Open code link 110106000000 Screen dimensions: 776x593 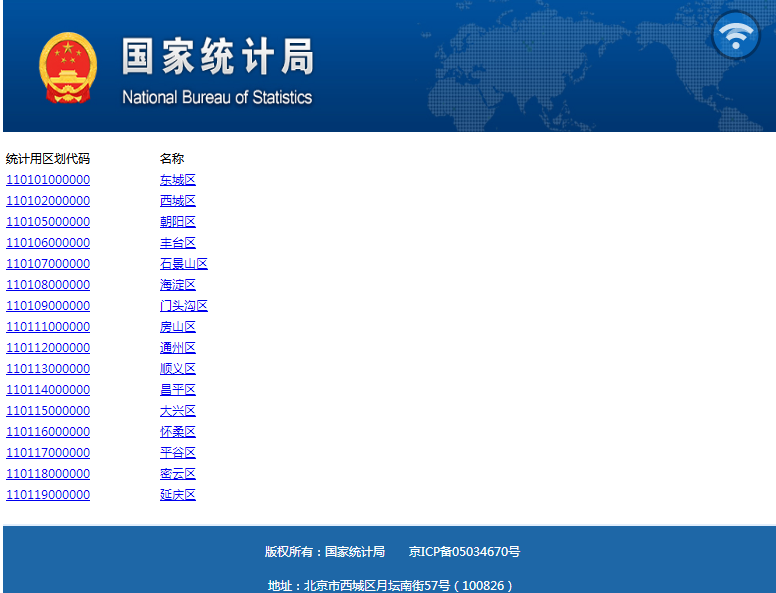tap(48, 243)
